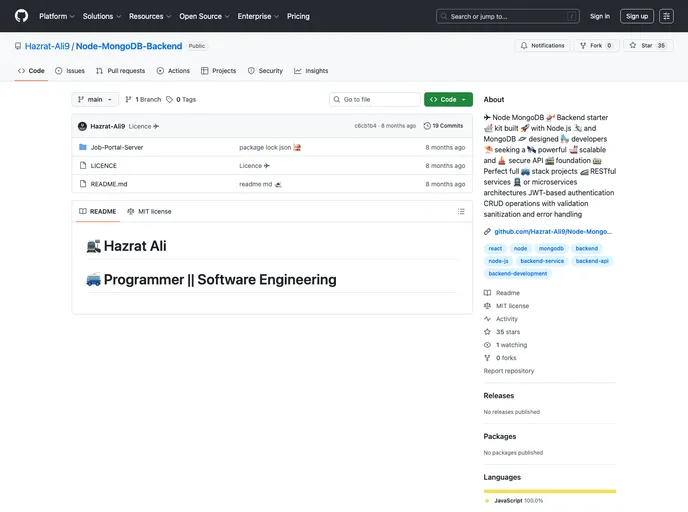View the 35 stars link

coord(502,332)
